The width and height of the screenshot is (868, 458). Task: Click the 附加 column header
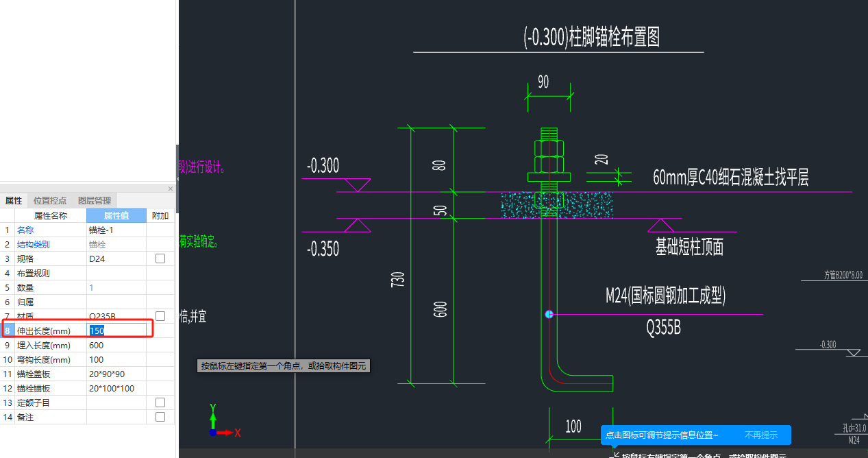pos(160,216)
